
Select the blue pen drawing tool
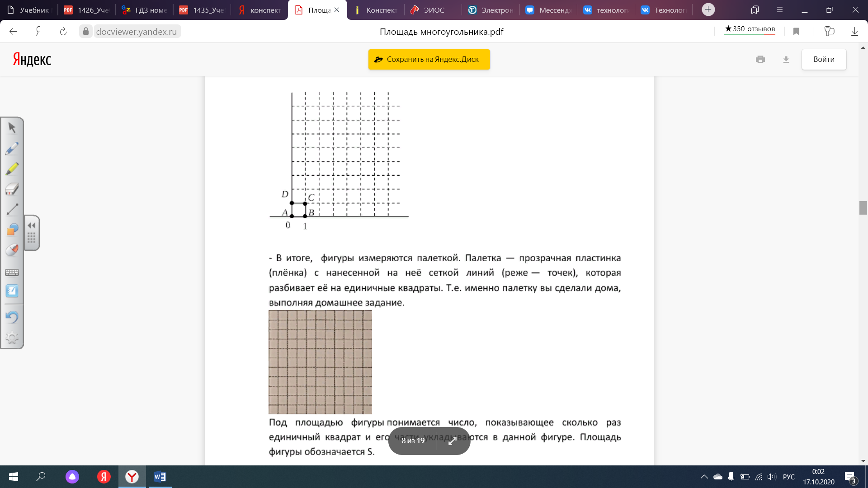coord(12,148)
